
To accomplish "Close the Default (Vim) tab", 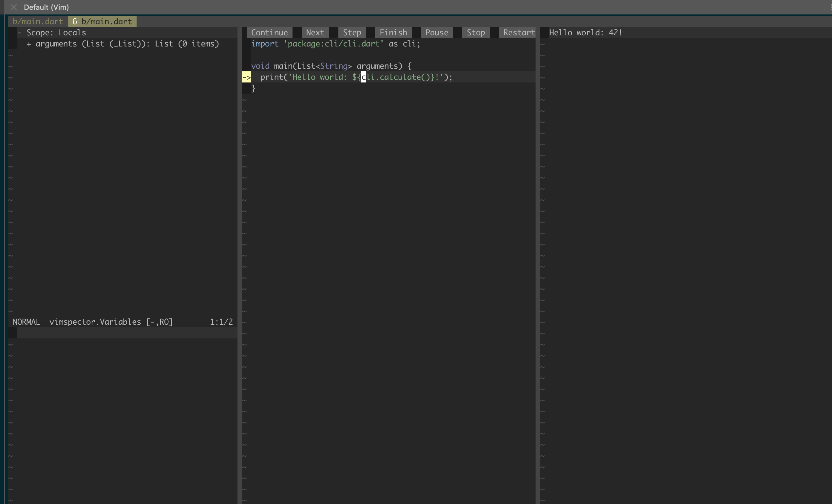I will click(13, 7).
